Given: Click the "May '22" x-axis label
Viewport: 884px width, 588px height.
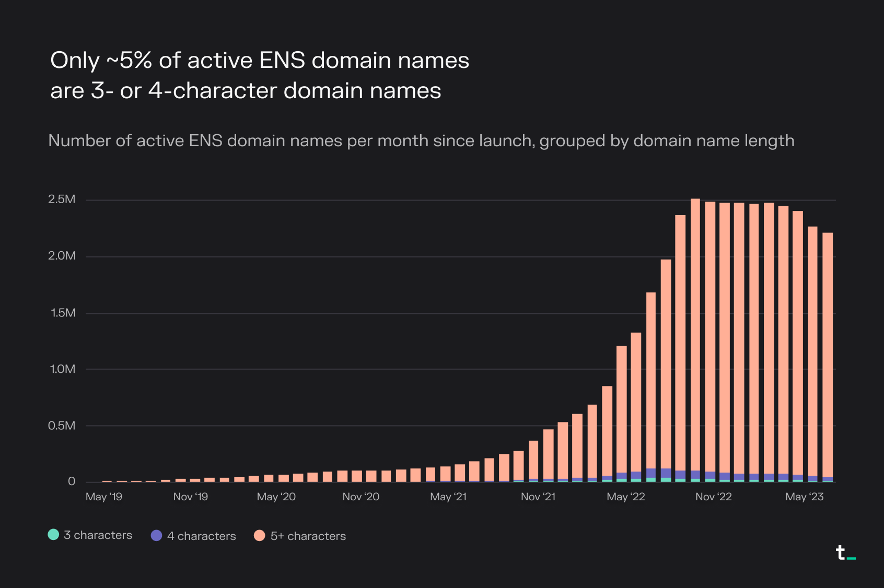Looking at the screenshot, I should tap(626, 497).
